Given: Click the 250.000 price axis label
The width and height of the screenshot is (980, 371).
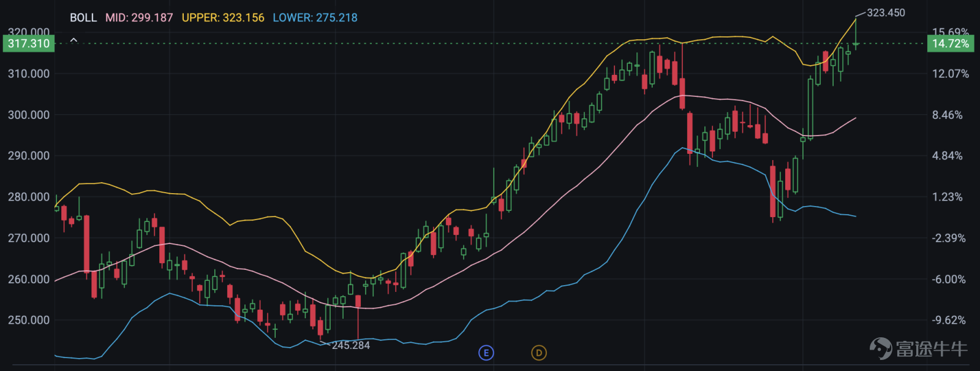Looking at the screenshot, I should tap(29, 320).
